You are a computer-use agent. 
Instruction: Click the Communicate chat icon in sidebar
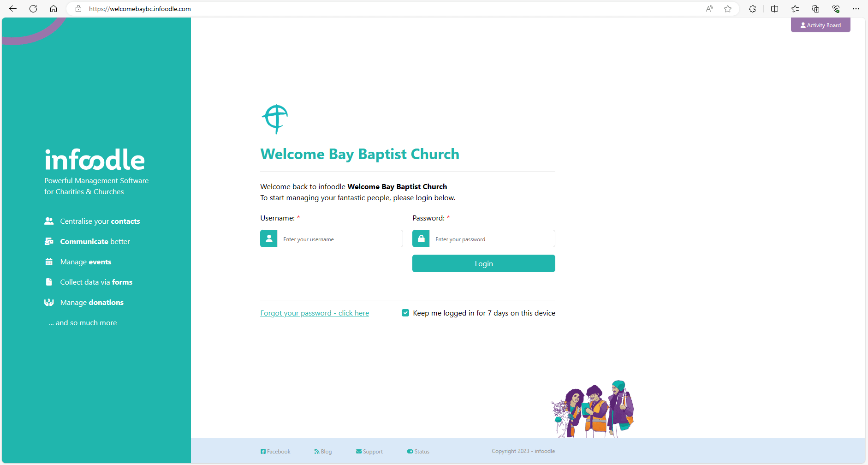click(x=49, y=241)
